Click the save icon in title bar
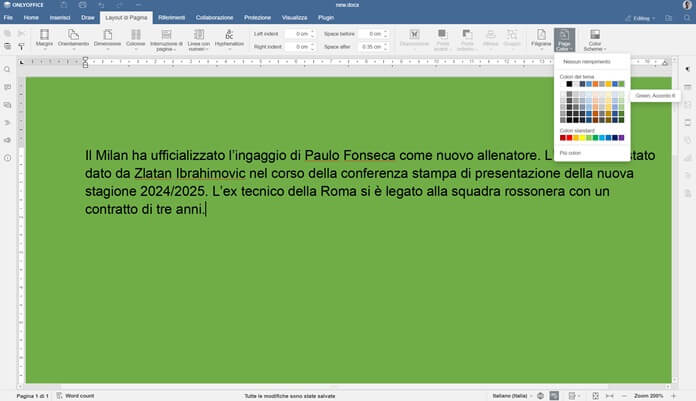696x401 pixels. [x=64, y=5]
